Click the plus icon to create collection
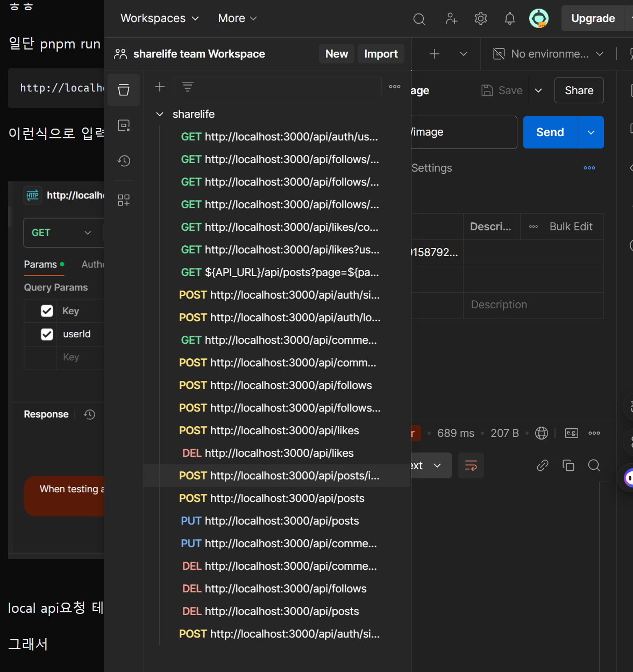 160,87
